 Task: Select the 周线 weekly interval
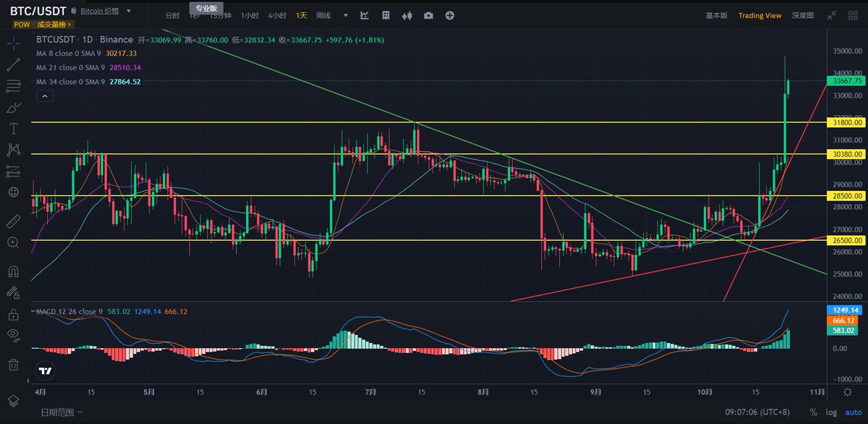tap(323, 15)
